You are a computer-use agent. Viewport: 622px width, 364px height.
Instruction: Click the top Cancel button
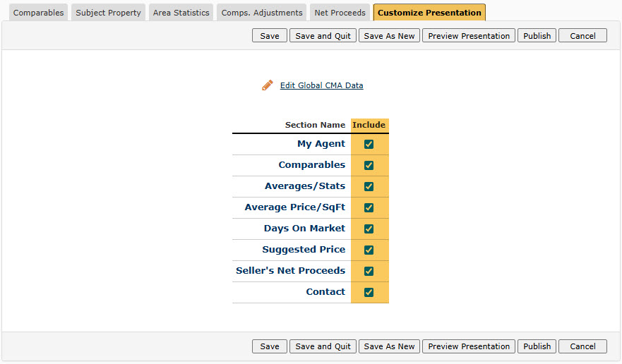coord(582,36)
